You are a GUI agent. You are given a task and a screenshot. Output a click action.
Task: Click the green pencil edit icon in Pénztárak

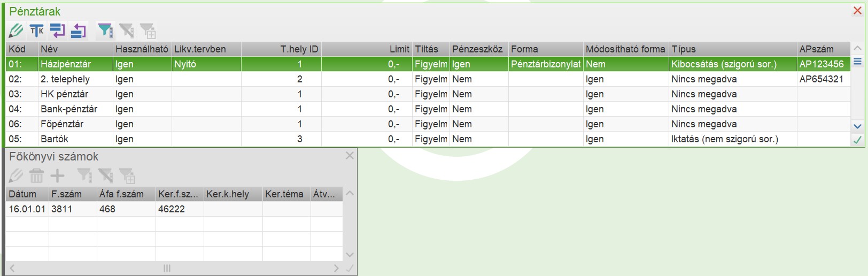coord(16,31)
